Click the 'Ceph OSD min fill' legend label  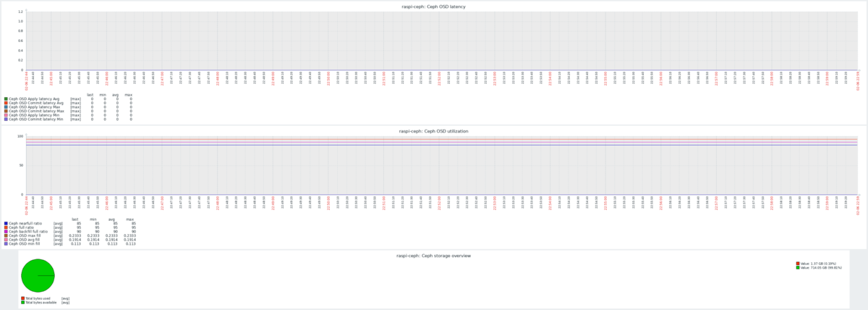pyautogui.click(x=25, y=243)
